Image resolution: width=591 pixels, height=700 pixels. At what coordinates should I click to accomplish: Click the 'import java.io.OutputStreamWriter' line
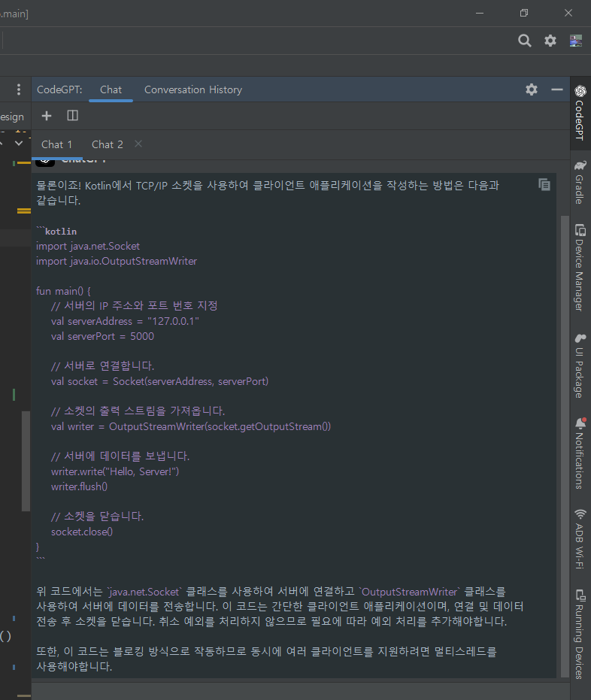117,261
